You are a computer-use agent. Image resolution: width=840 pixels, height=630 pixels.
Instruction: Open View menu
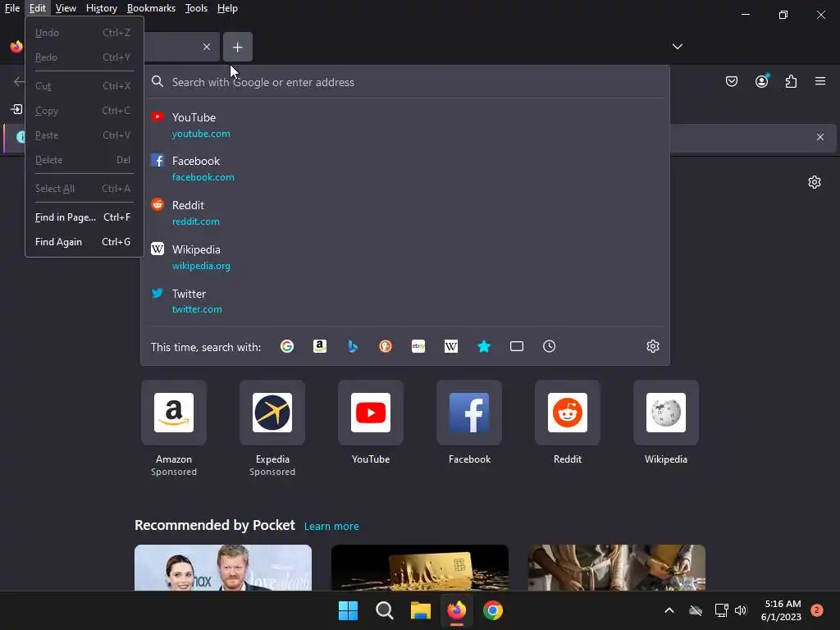(x=66, y=8)
